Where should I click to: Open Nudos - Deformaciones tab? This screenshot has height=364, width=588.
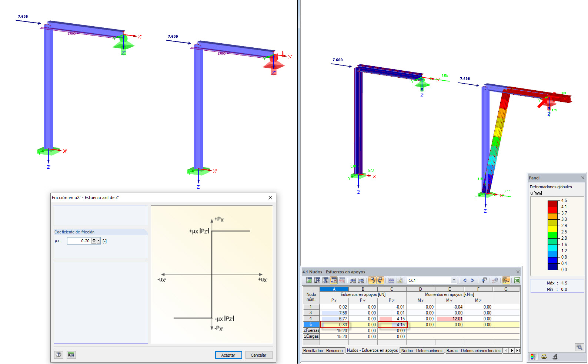(422, 351)
